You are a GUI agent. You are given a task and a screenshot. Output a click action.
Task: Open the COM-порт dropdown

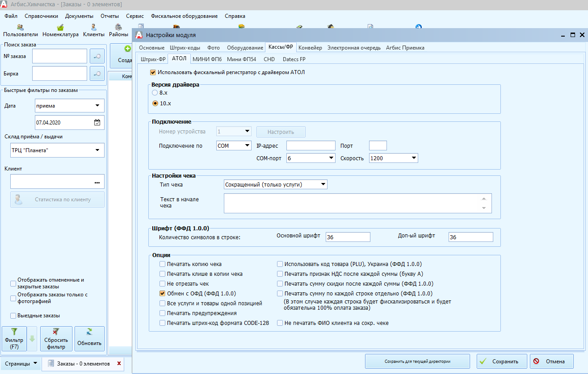311,158
